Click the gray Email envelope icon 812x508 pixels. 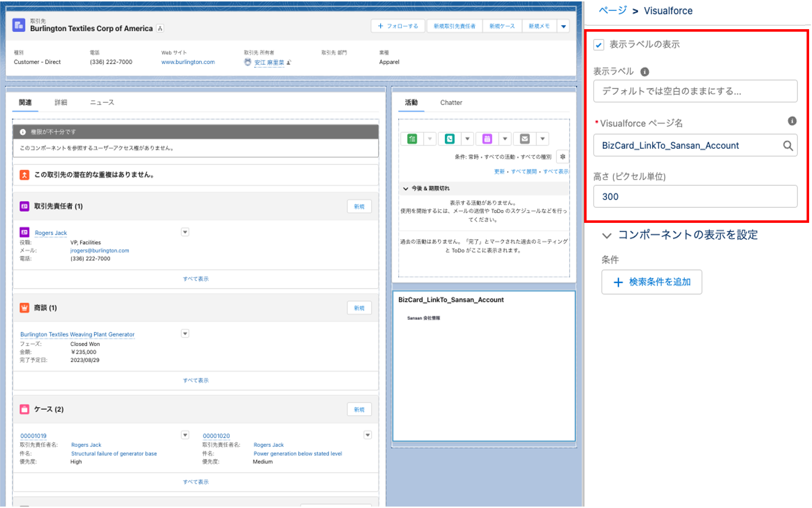point(525,139)
